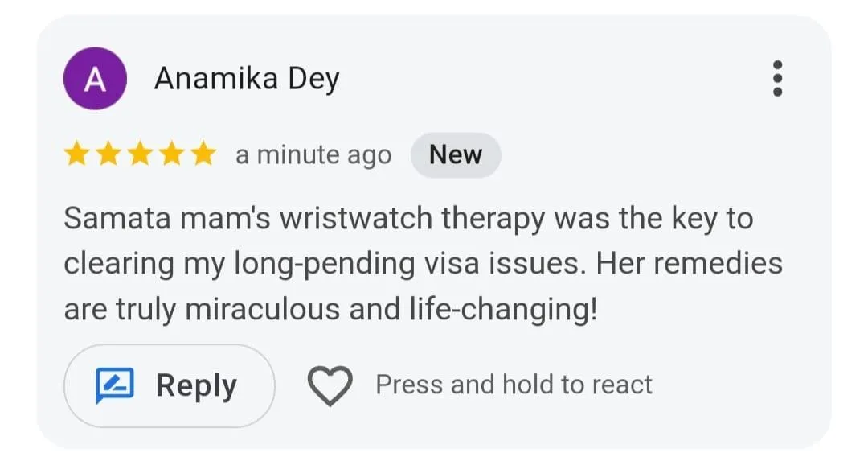The width and height of the screenshot is (868, 461).
Task: Click the purple "A" profile avatar
Action: (95, 79)
